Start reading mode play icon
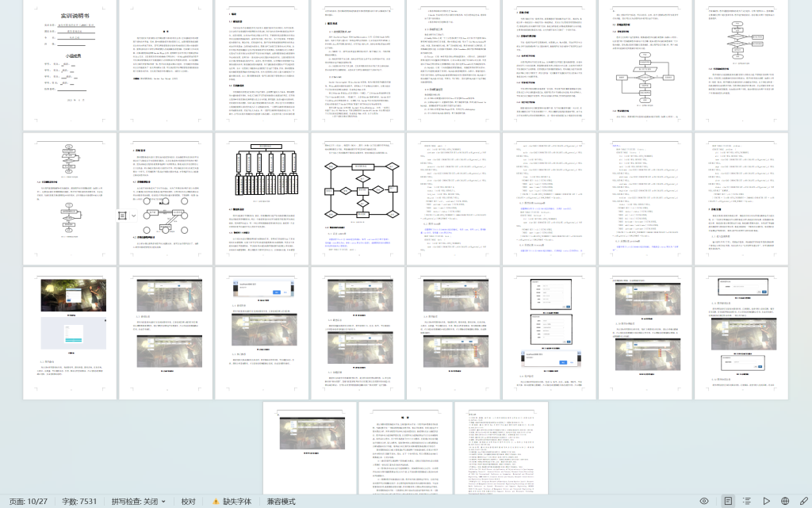Screen dimensions: 812x508 click(766, 501)
